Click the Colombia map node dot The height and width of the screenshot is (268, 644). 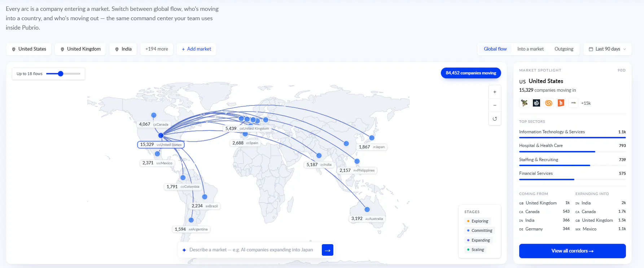[x=183, y=178]
